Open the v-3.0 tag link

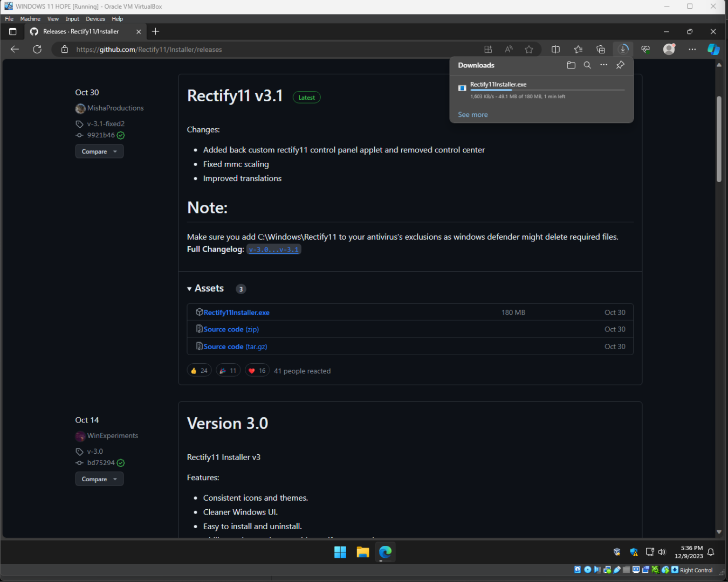click(95, 452)
